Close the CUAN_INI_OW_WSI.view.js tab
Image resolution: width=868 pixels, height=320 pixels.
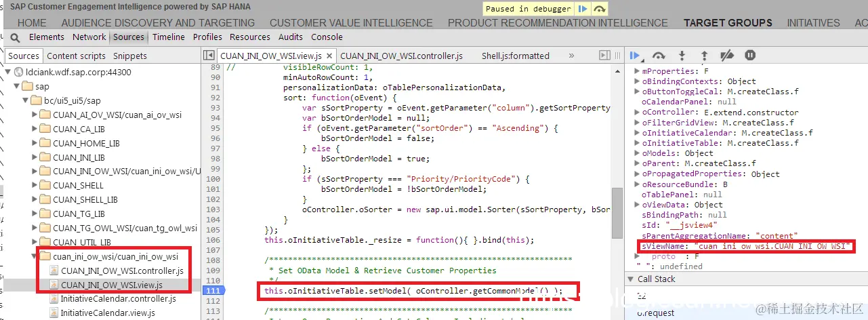(x=329, y=56)
